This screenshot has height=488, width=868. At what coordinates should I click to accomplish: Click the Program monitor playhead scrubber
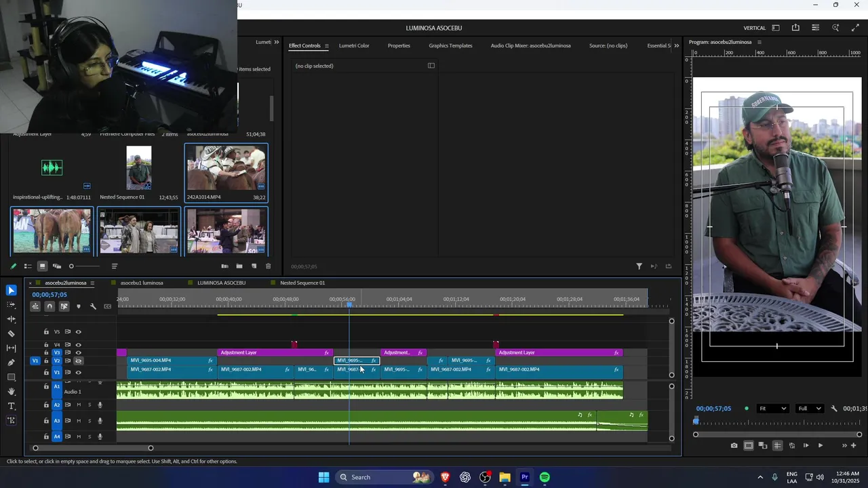coord(696,421)
